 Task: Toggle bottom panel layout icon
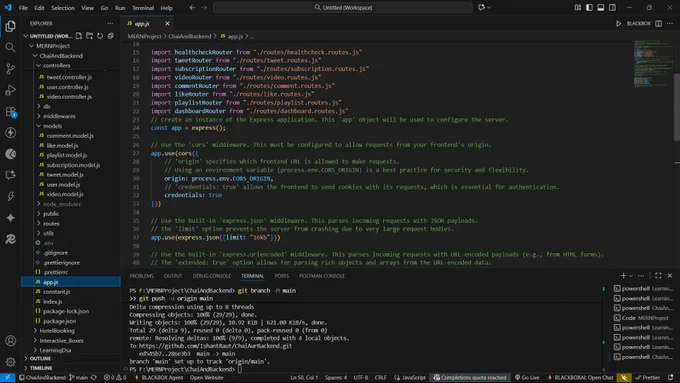coord(601,7)
